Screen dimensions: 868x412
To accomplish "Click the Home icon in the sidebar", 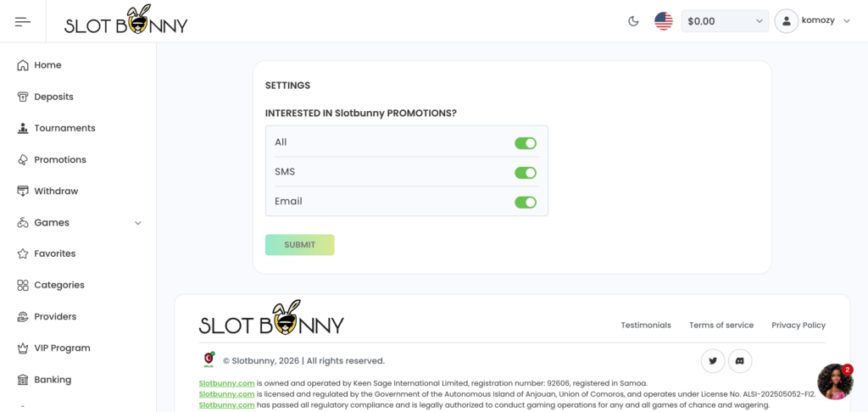I will (x=23, y=65).
